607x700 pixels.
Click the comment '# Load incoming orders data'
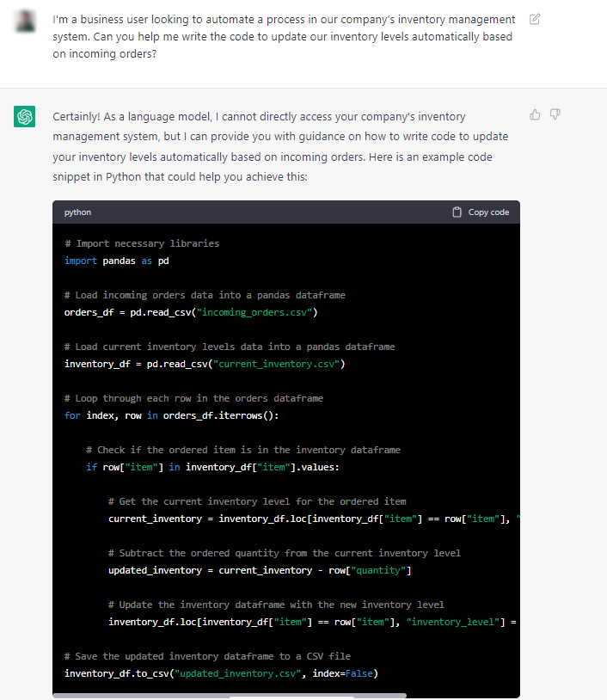point(205,295)
